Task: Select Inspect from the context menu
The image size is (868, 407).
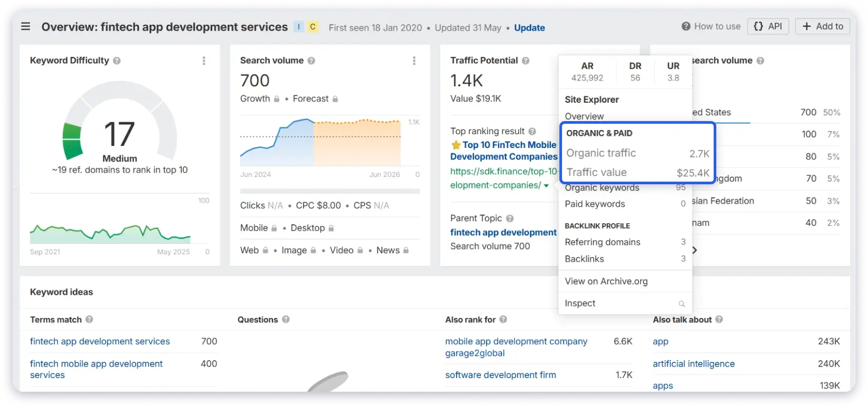Action: coord(580,303)
